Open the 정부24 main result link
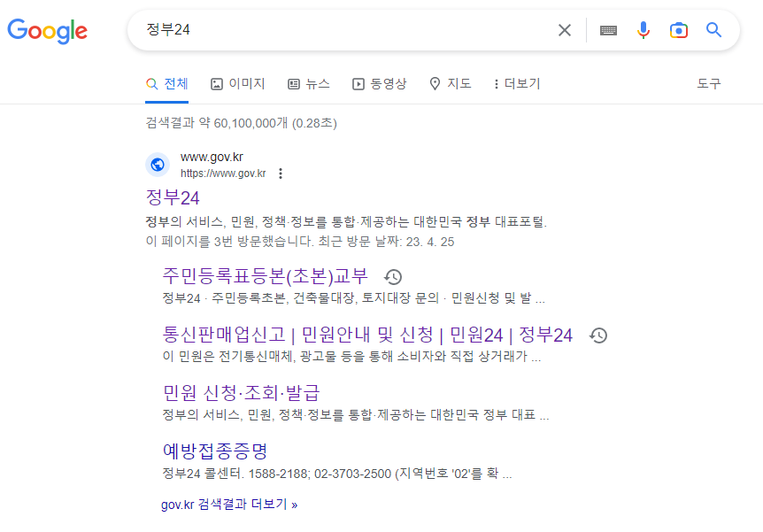Viewport: 763px width, 532px height. (173, 197)
